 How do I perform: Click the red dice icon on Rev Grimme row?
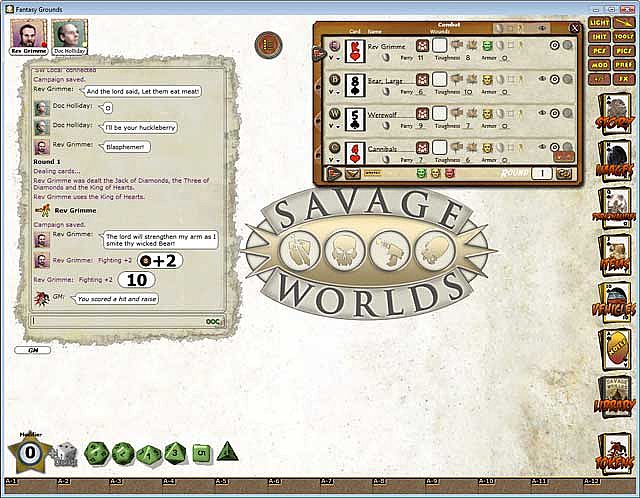pos(422,45)
